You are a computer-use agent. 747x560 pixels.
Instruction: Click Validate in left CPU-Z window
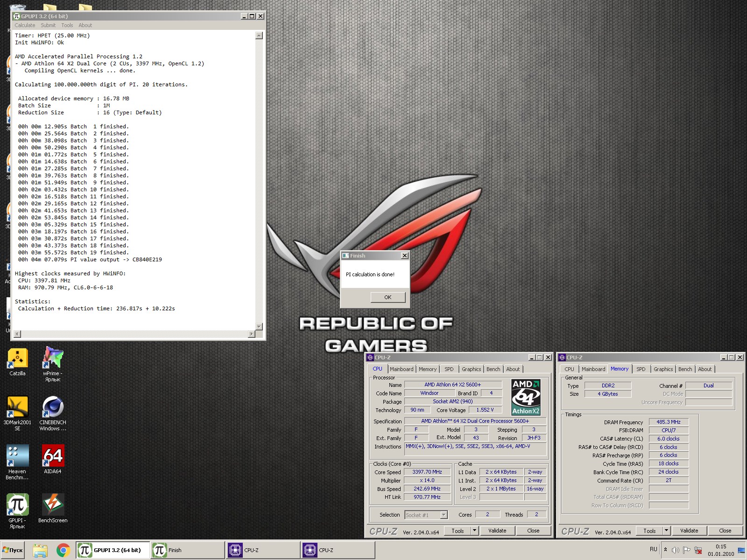(x=497, y=531)
